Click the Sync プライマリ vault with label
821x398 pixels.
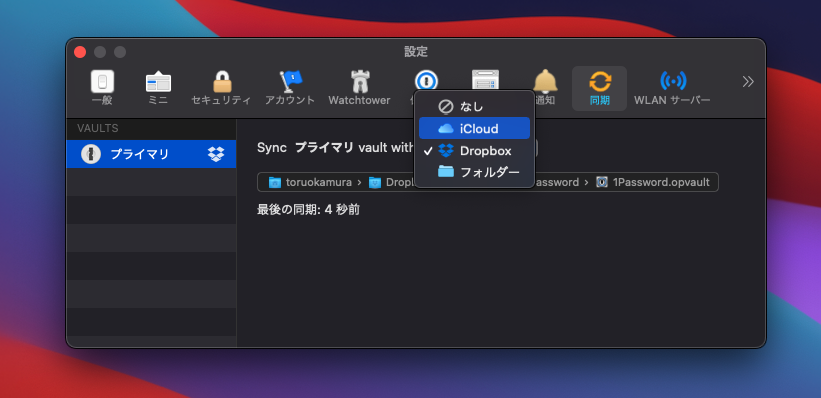[x=336, y=148]
